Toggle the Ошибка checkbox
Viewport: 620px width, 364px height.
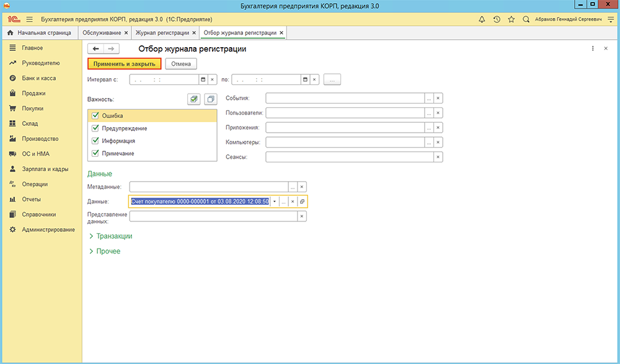(95, 115)
